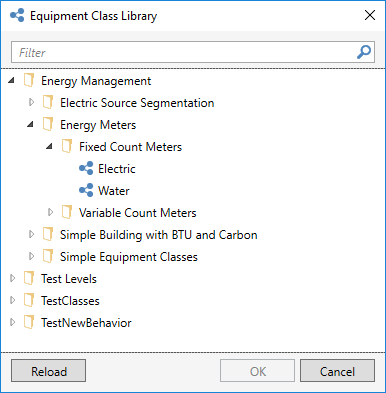Viewport: 386px width, 393px height.
Task: Click the Fixed Count Meters folder icon
Action: tap(67, 146)
